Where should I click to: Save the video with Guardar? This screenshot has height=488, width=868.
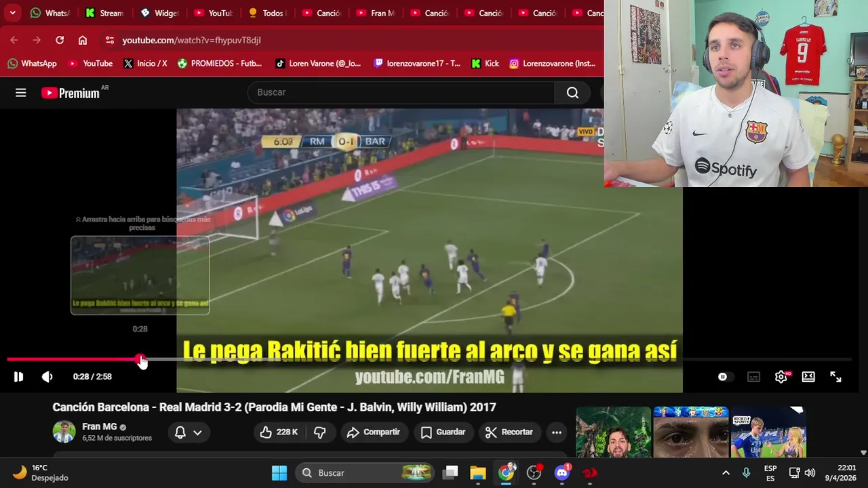point(443,432)
